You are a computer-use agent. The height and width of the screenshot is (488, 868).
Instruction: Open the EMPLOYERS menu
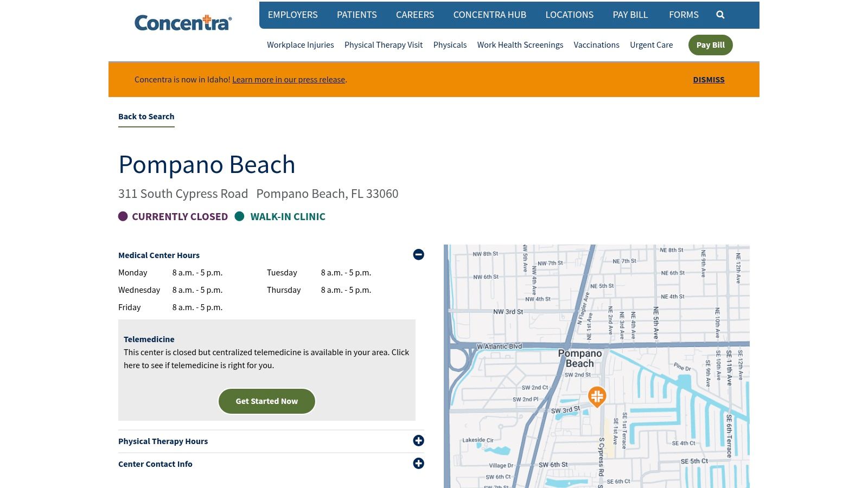[x=293, y=15]
